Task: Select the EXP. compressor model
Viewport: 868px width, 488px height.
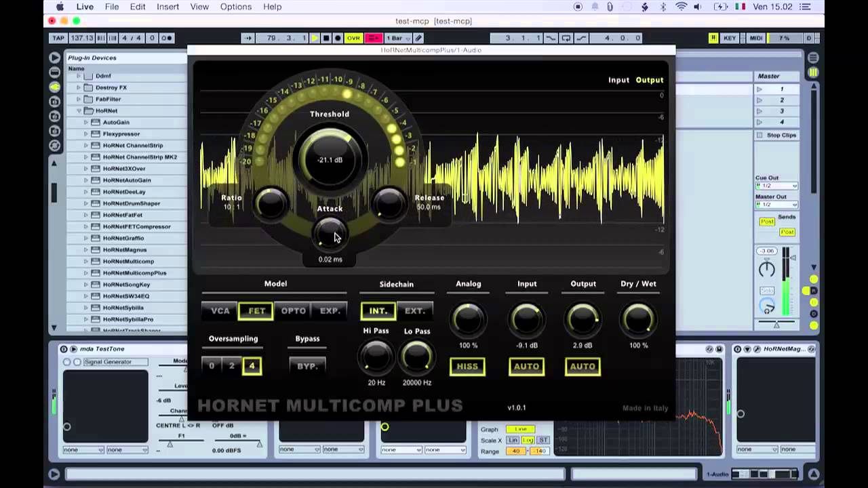Action: coord(330,311)
